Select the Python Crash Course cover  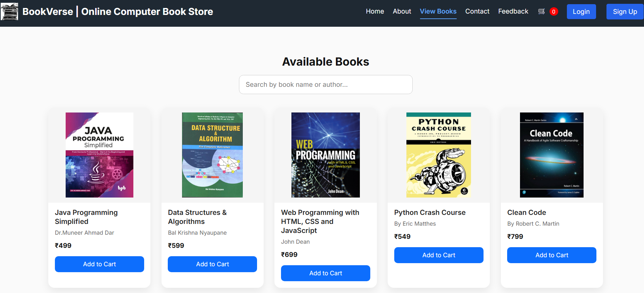pos(438,155)
